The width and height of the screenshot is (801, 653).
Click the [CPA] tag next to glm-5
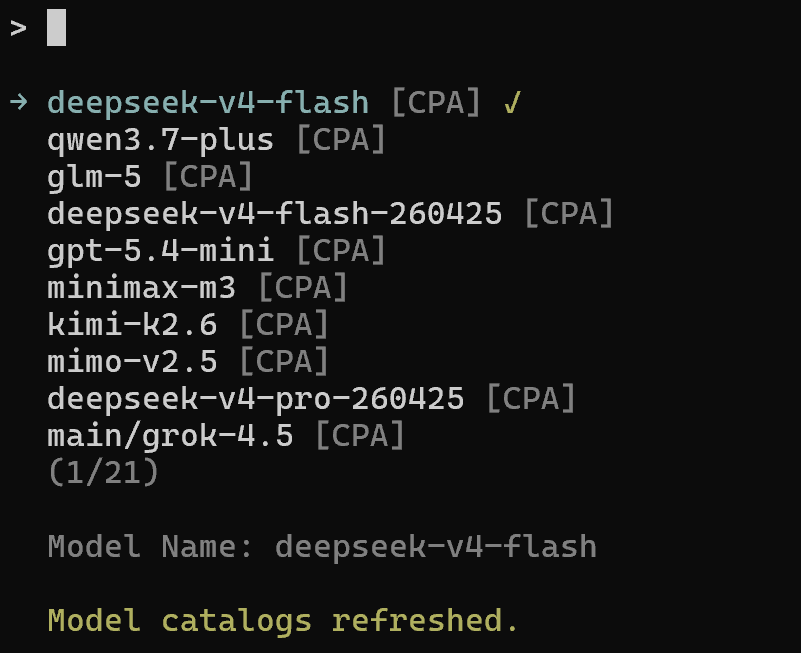(x=208, y=177)
